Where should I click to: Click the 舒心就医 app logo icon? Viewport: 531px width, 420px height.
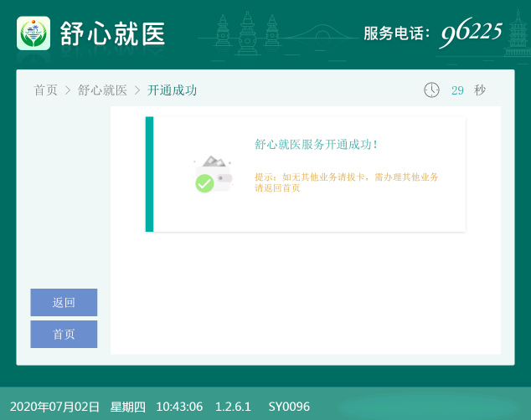click(x=34, y=33)
